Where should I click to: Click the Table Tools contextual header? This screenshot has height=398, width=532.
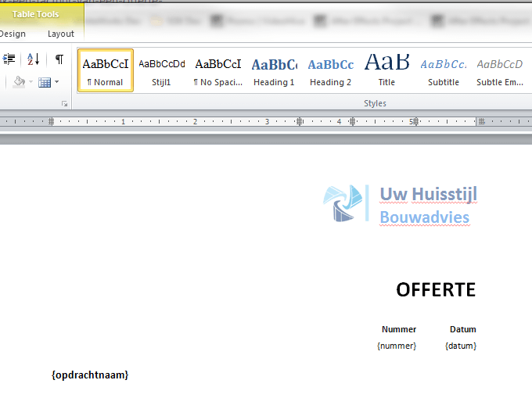(36, 14)
